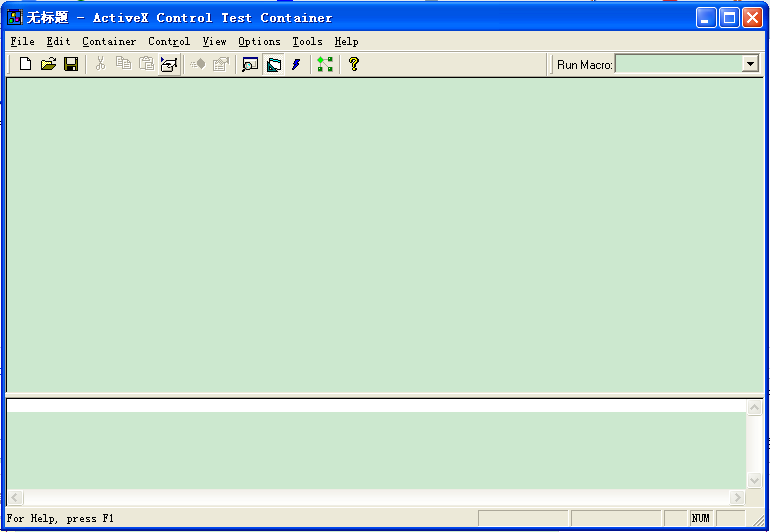Click the grayed Invoke Methods icon

(x=198, y=64)
